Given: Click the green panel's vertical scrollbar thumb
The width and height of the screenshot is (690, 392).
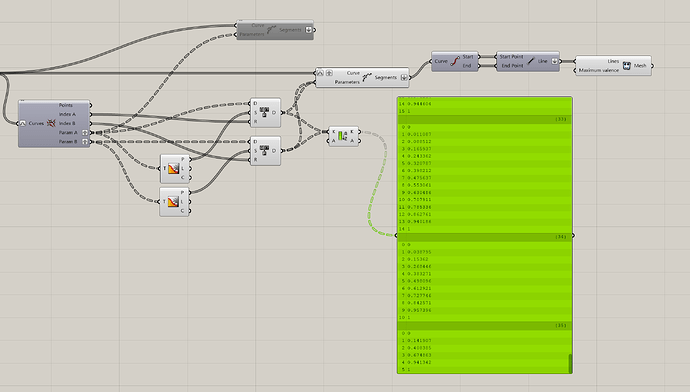Looking at the screenshot, I should pyautogui.click(x=570, y=363).
